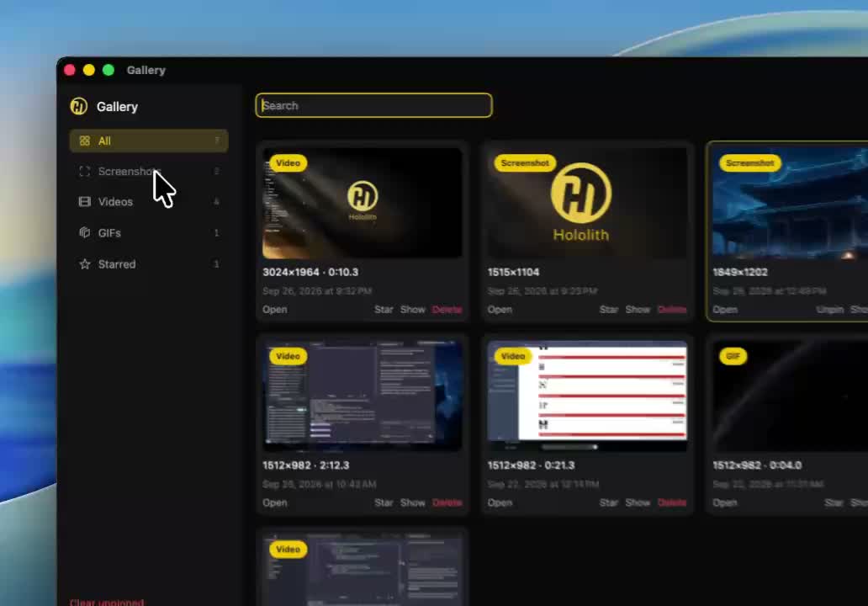Click the GIFs stack icon
The width and height of the screenshot is (868, 606).
(85, 232)
